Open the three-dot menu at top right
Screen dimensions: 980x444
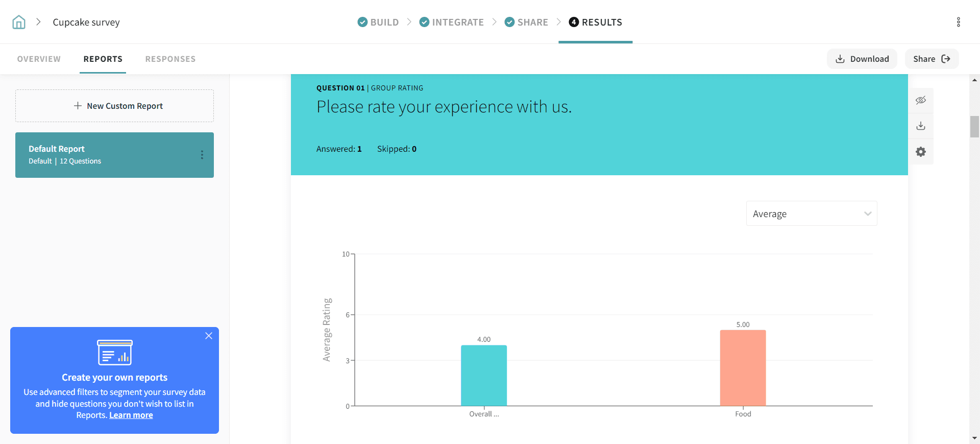[958, 22]
